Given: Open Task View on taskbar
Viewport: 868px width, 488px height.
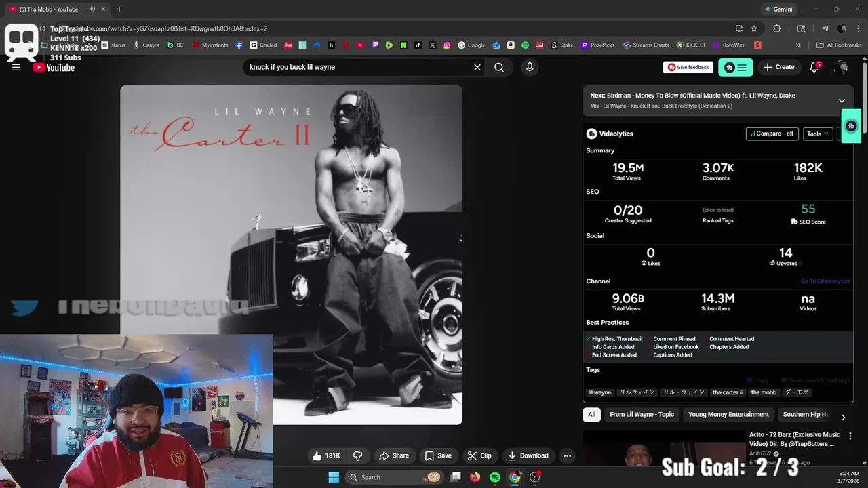Looking at the screenshot, I should pyautogui.click(x=456, y=477).
